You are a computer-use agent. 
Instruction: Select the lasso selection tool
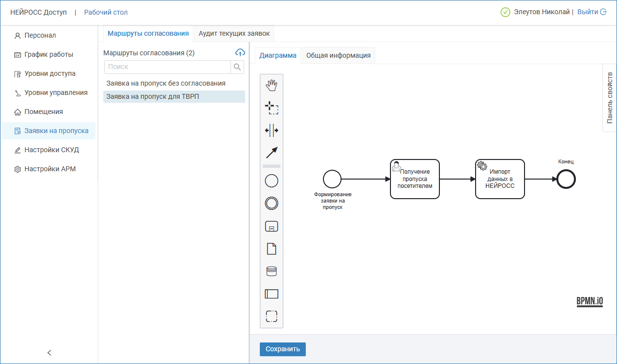(x=271, y=108)
